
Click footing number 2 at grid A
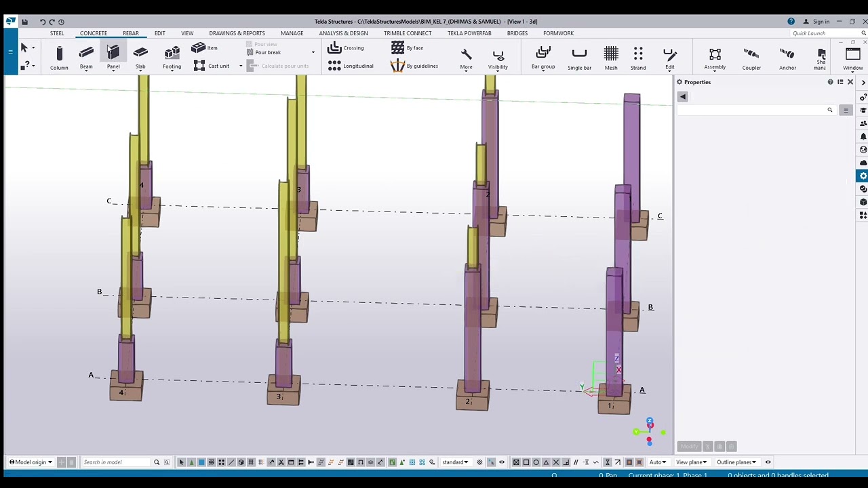468,402
